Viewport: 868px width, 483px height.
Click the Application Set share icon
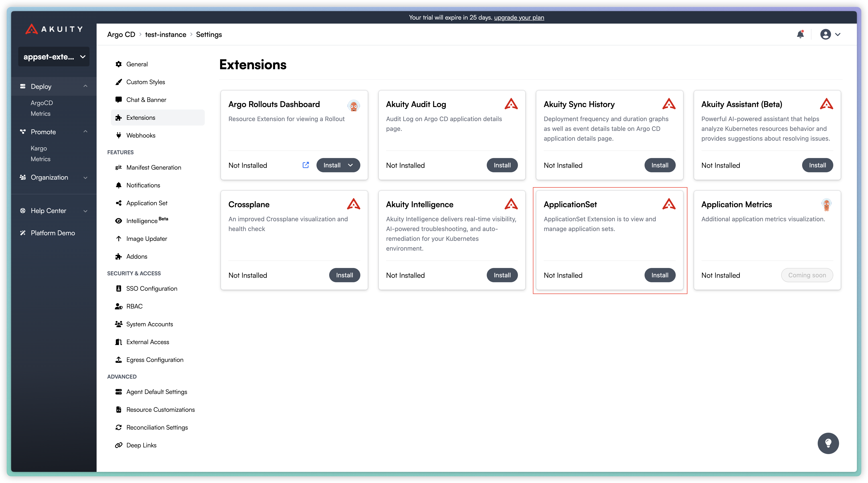(x=119, y=203)
